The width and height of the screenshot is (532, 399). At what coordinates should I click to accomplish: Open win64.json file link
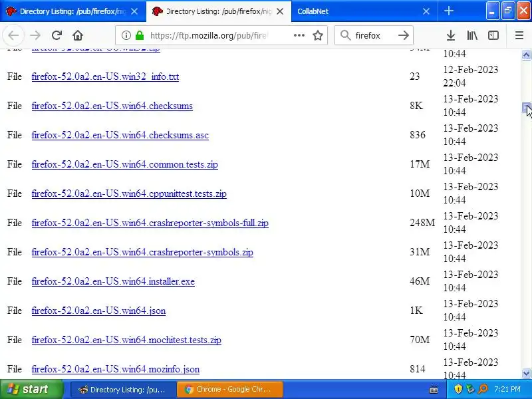(x=98, y=311)
